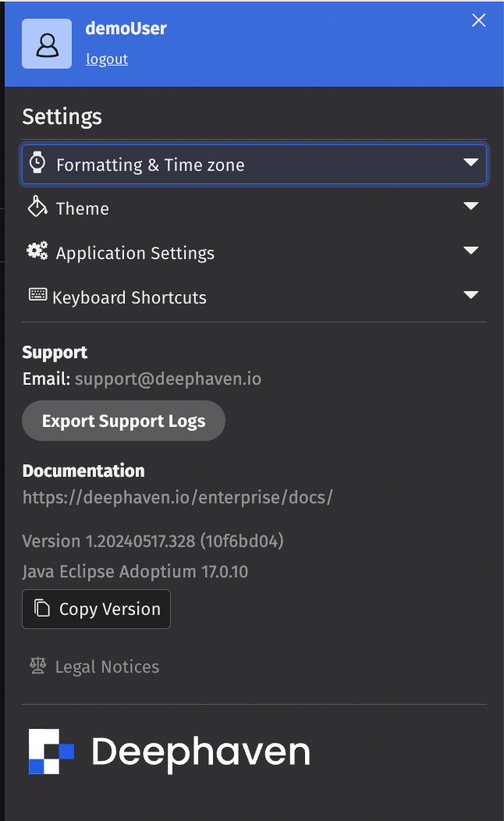
Task: Open the Deephaven enterprise docs link
Action: 178,497
